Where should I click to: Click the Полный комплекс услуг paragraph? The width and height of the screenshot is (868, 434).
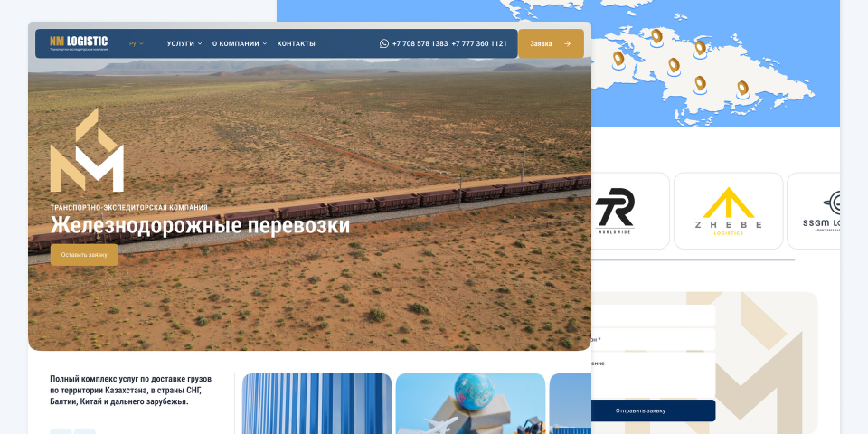coord(130,391)
